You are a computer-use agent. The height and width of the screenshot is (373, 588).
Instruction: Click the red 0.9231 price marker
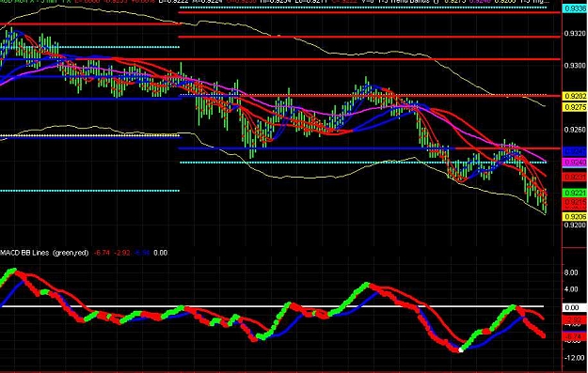575,177
